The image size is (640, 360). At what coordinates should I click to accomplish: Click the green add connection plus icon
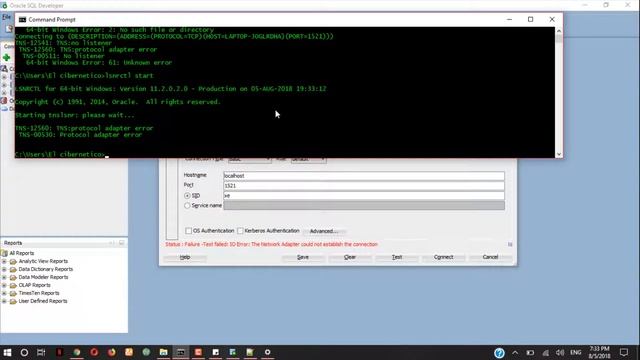tap(7, 58)
